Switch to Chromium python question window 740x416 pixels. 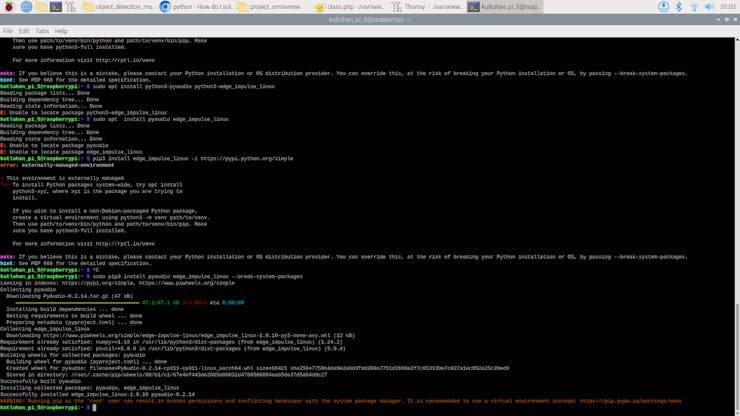coord(196,7)
